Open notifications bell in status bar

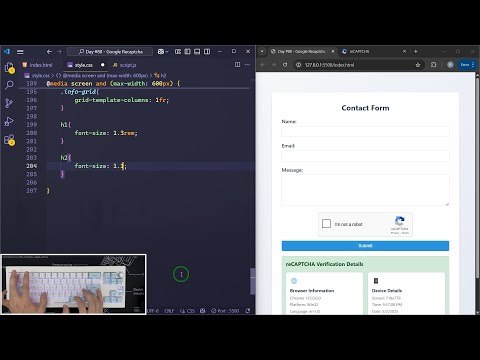point(248,311)
